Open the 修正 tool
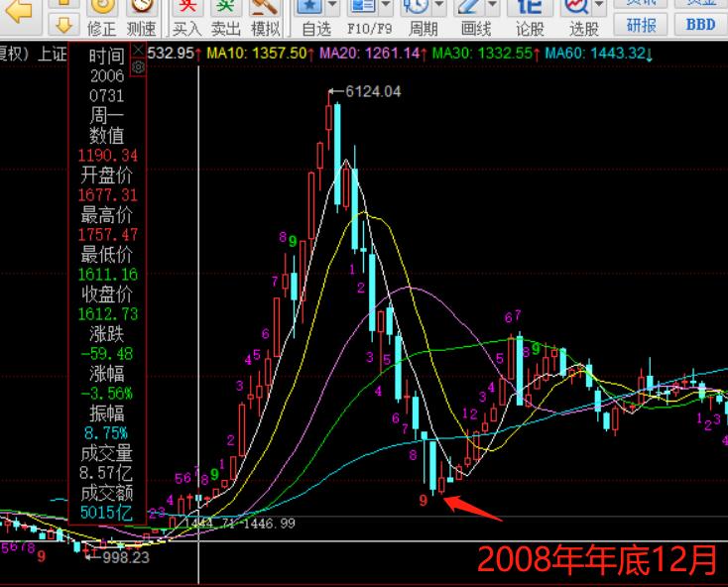 [x=102, y=19]
